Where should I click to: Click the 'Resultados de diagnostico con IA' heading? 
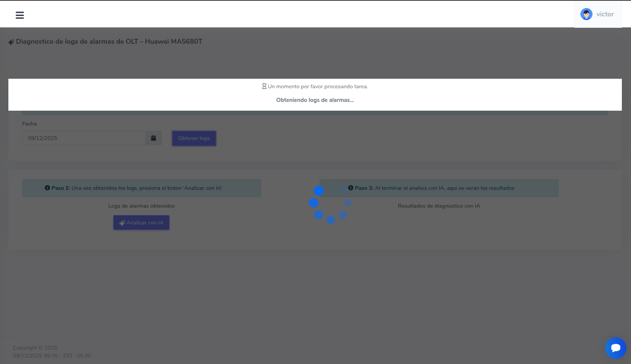(x=439, y=206)
